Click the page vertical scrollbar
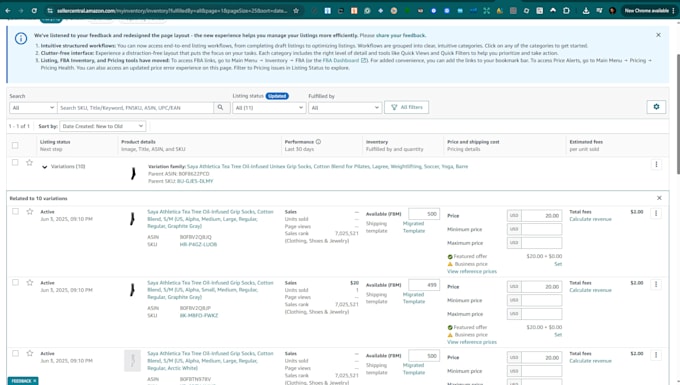 (x=677, y=115)
